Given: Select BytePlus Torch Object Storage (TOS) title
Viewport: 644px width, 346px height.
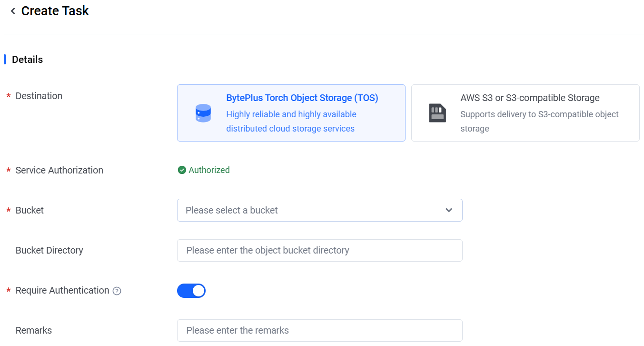Looking at the screenshot, I should coord(302,98).
